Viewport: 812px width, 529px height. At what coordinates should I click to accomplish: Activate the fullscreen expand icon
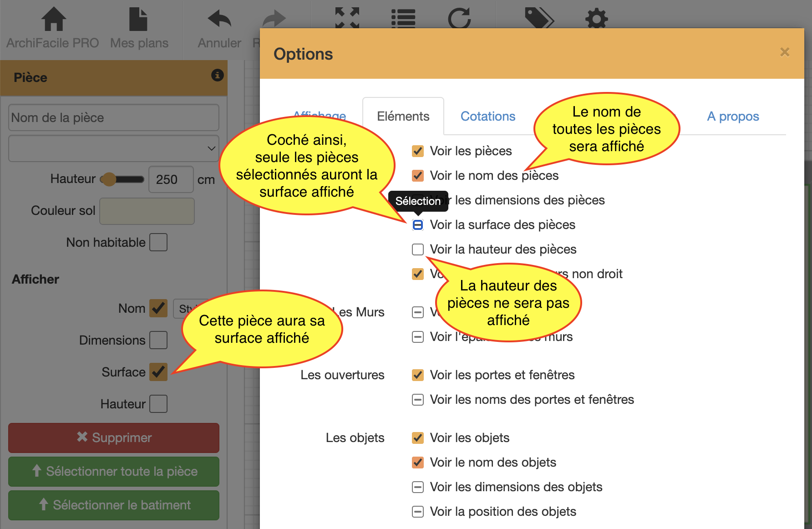[347, 18]
